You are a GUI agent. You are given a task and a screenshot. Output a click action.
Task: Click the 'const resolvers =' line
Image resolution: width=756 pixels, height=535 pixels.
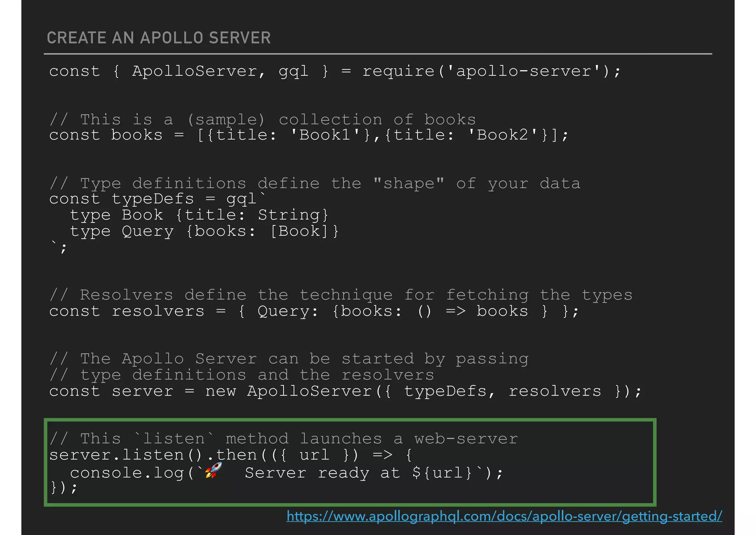(314, 311)
